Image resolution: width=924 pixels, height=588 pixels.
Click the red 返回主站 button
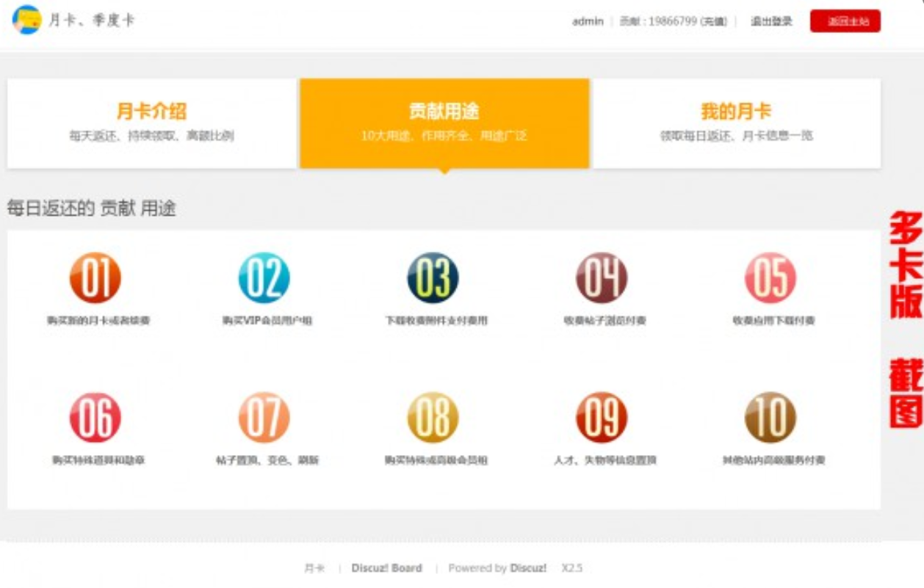tap(845, 21)
